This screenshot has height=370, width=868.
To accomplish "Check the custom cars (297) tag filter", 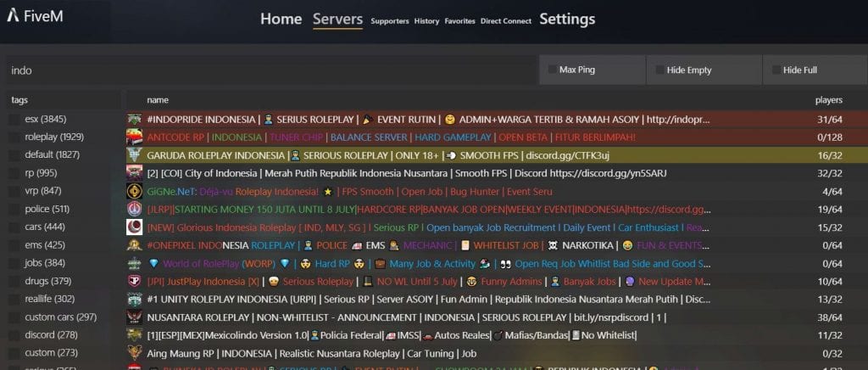I will point(14,317).
